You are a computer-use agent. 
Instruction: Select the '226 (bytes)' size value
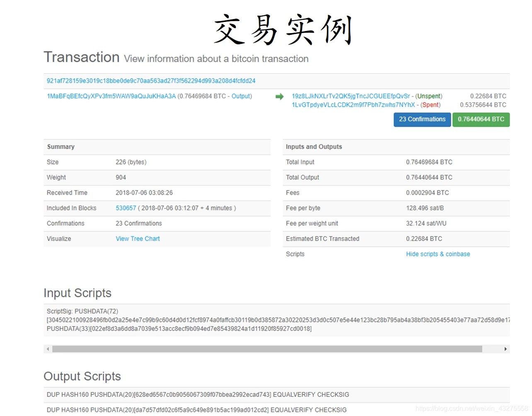point(131,162)
